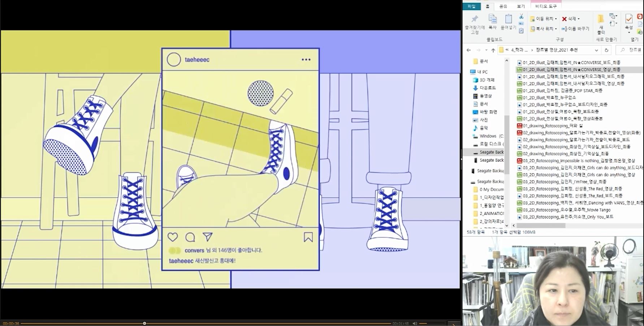Click the Properties (속성) checkmark icon
The image size is (644, 326).
(629, 19)
